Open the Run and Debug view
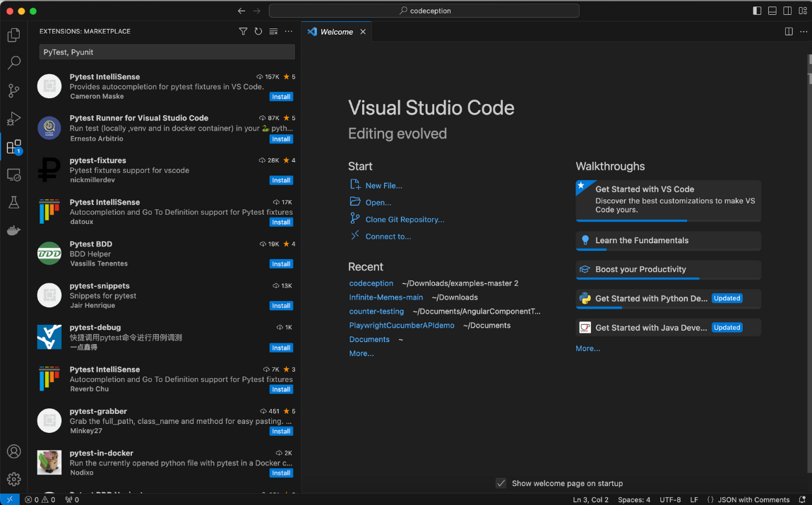 [13, 118]
